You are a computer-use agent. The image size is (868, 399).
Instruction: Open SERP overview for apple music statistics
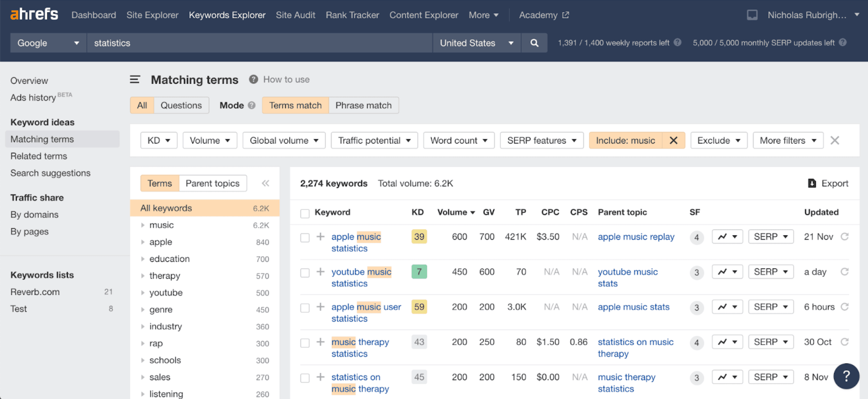click(x=771, y=237)
